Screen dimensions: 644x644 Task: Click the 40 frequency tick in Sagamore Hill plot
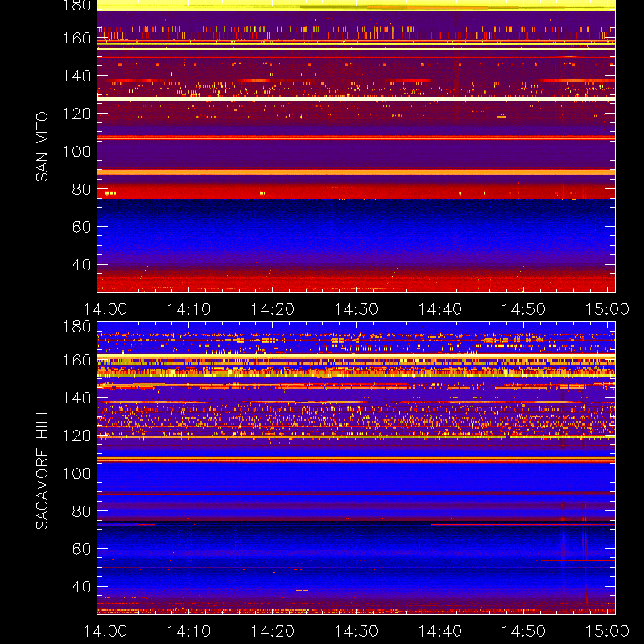click(x=81, y=587)
